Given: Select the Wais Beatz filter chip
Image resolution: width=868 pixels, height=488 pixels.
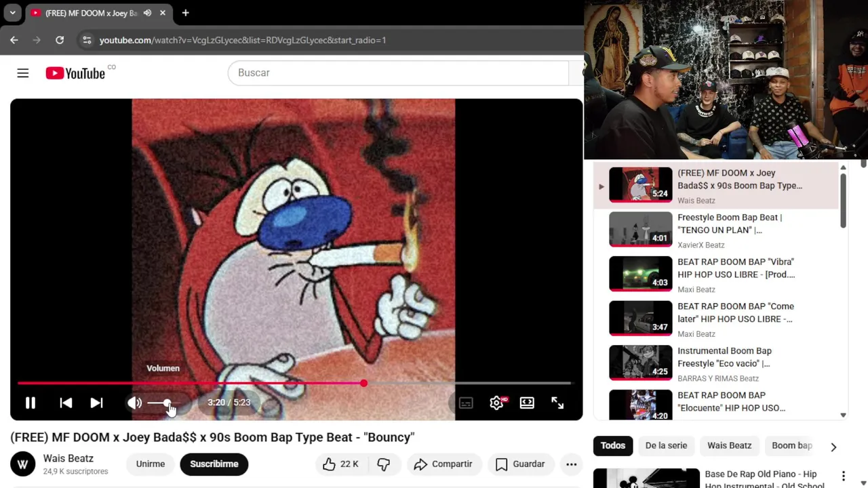Looking at the screenshot, I should point(730,445).
